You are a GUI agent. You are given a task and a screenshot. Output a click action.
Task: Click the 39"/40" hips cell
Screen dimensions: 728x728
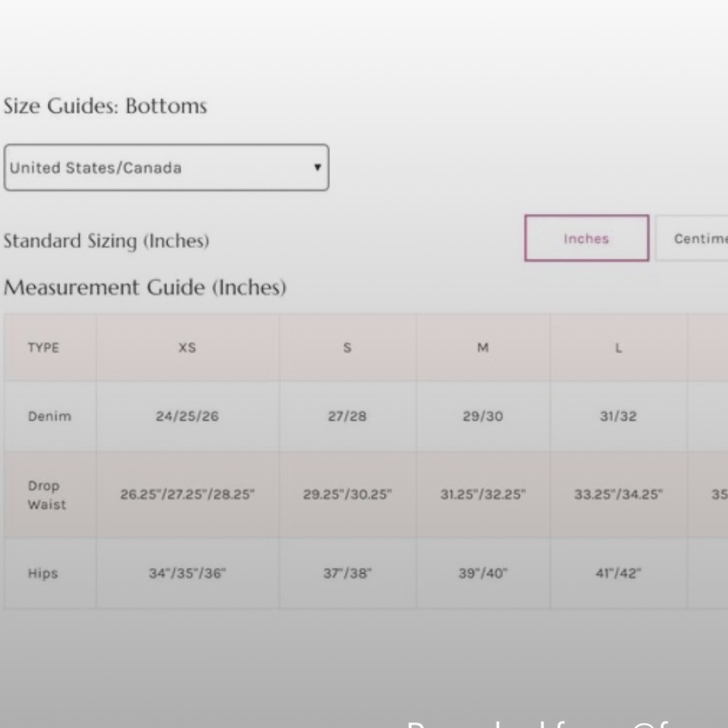[483, 574]
